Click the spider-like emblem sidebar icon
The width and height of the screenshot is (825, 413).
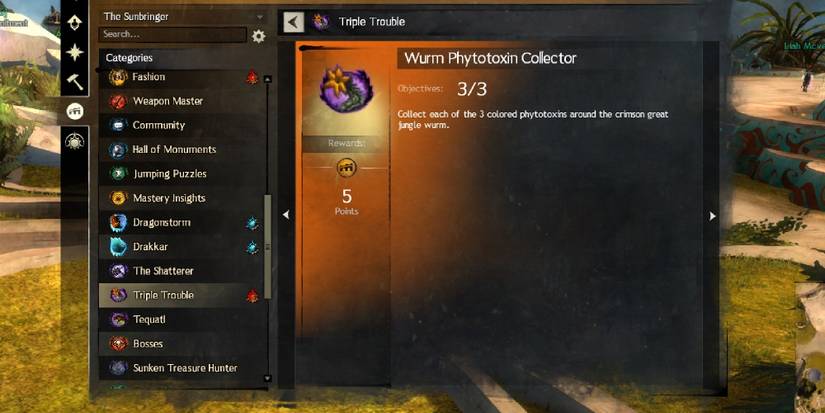(75, 141)
